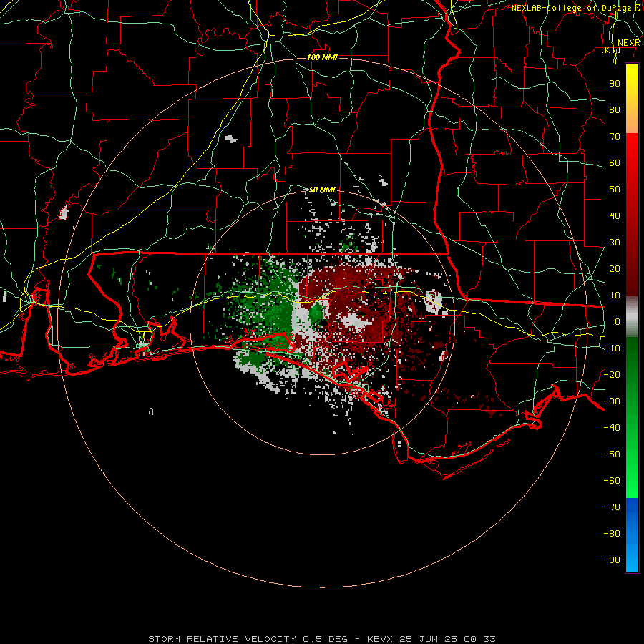Click the "(KT)" units label above color bar
The image size is (644, 644).
click(611, 50)
